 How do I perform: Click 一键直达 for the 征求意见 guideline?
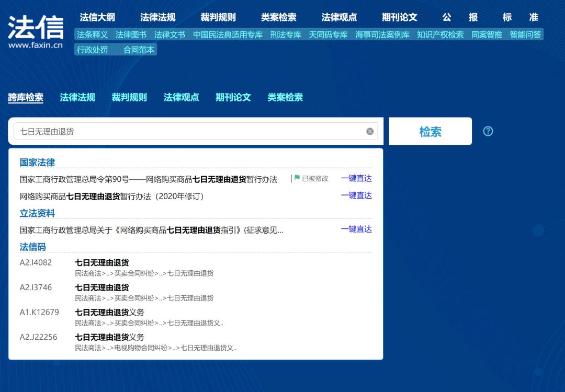[x=356, y=229]
